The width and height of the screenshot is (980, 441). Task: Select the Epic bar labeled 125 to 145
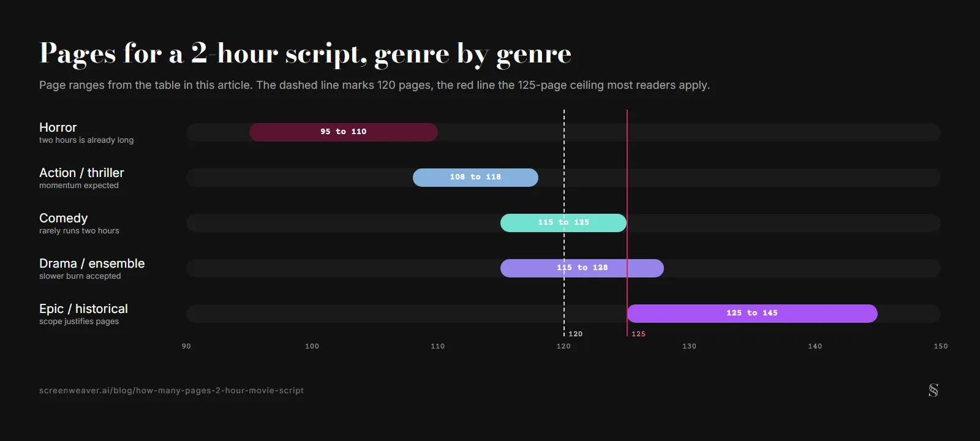click(752, 313)
